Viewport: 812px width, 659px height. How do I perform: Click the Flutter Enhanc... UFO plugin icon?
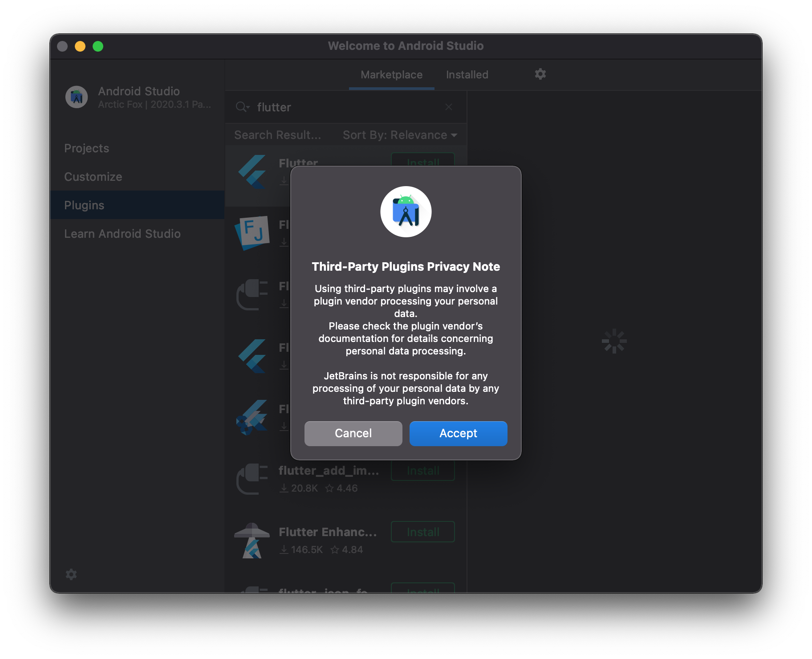(252, 541)
